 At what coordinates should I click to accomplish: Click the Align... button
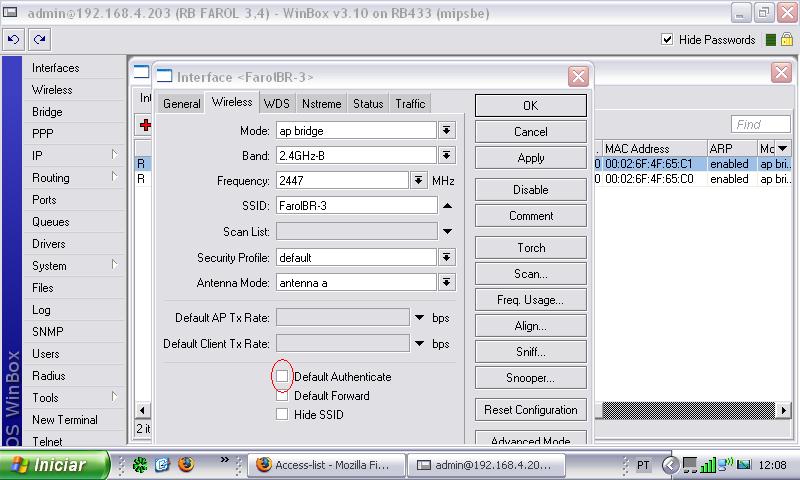[531, 326]
